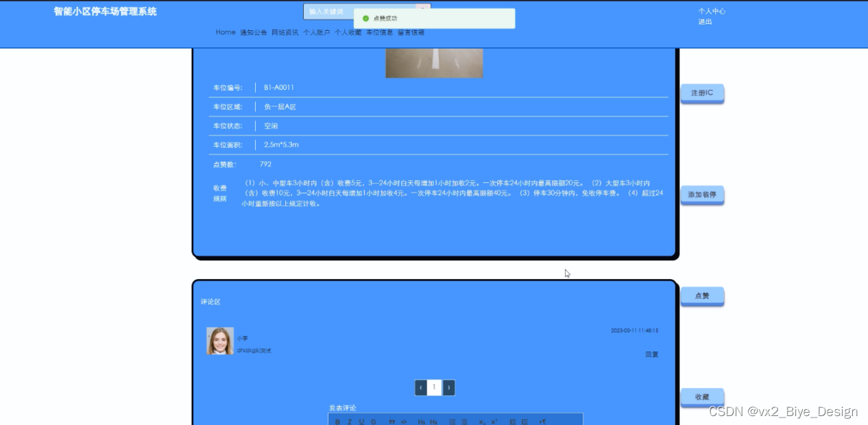Apply subscript in the comment editor
Image resolution: width=868 pixels, height=425 pixels.
(x=482, y=422)
